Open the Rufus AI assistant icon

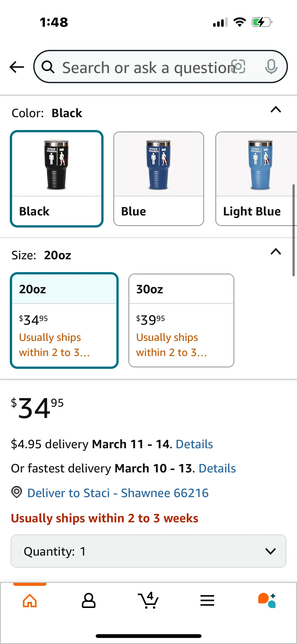point(267,601)
